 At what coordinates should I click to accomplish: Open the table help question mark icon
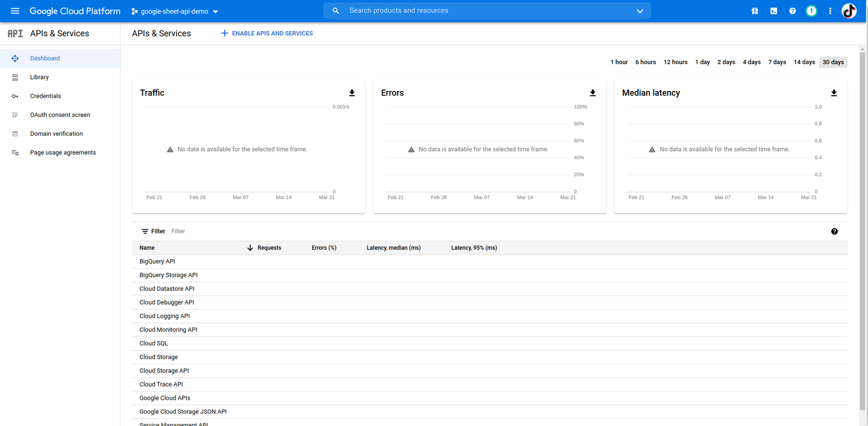[x=834, y=231]
